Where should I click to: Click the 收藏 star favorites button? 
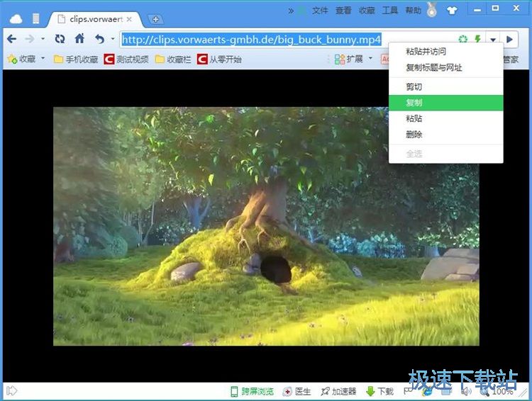21,59
